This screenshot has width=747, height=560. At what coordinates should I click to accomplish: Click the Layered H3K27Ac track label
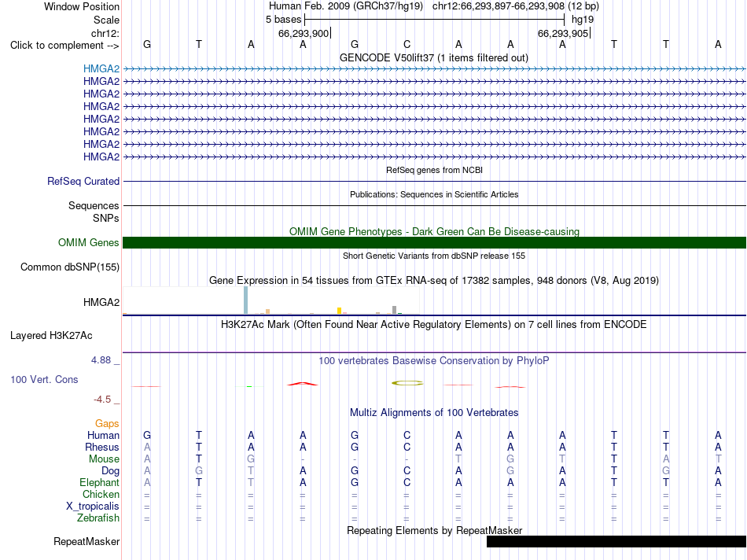coord(51,336)
